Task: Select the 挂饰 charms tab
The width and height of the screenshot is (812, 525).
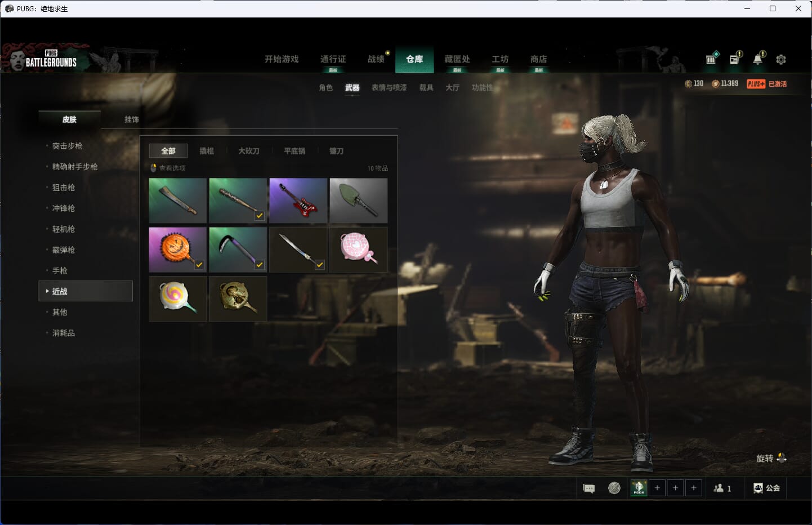Action: point(132,119)
